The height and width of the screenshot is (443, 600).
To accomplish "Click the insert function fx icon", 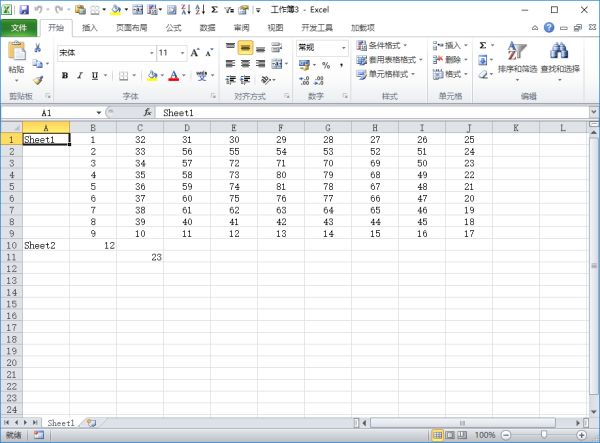I will 148,113.
